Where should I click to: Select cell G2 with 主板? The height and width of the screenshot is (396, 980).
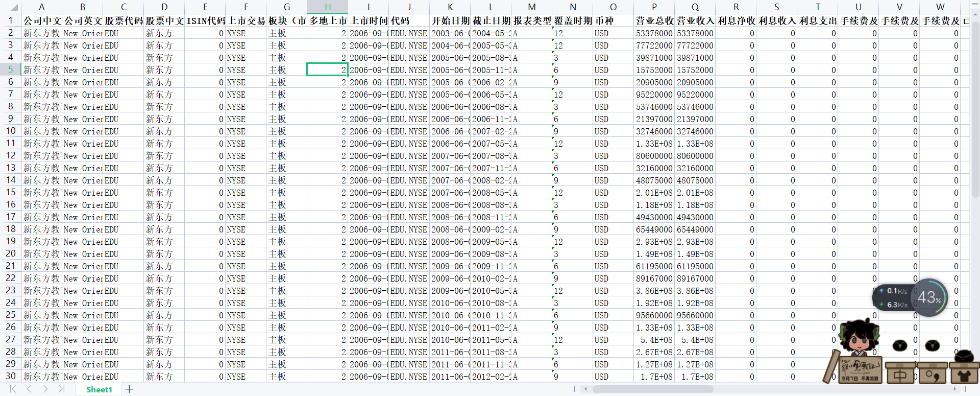coord(287,33)
